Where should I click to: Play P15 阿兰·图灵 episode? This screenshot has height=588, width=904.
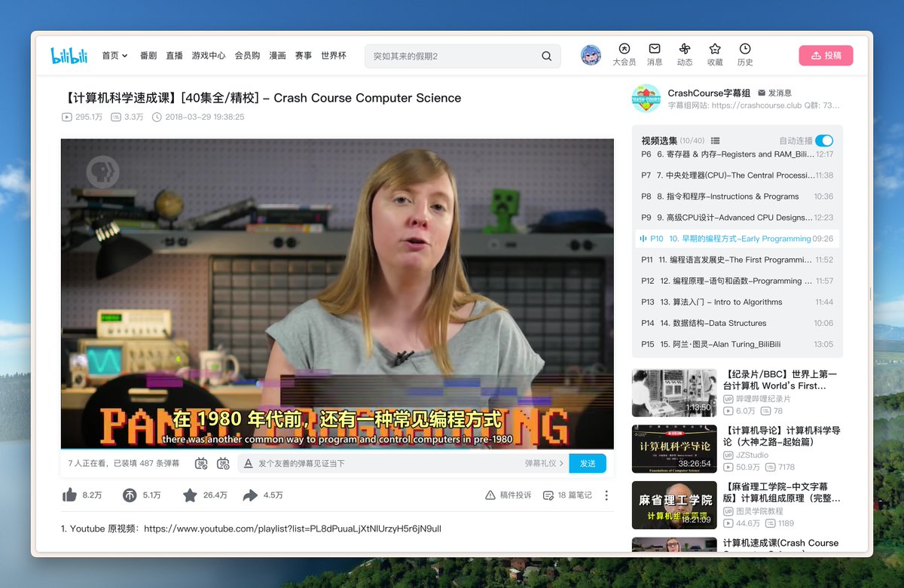(737, 344)
